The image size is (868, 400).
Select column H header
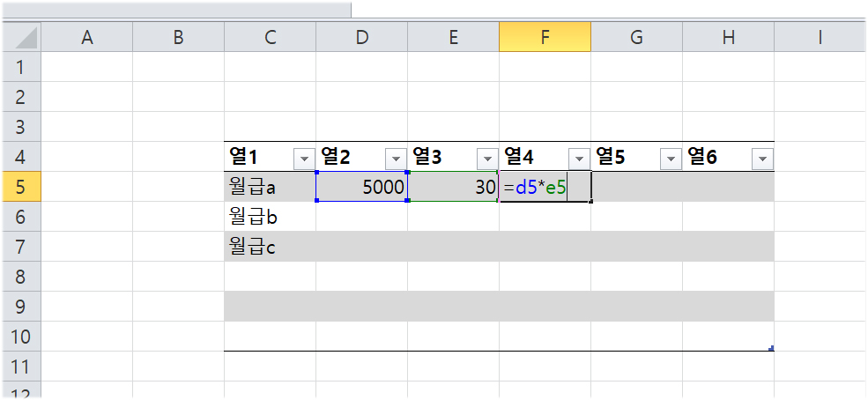[x=728, y=37]
